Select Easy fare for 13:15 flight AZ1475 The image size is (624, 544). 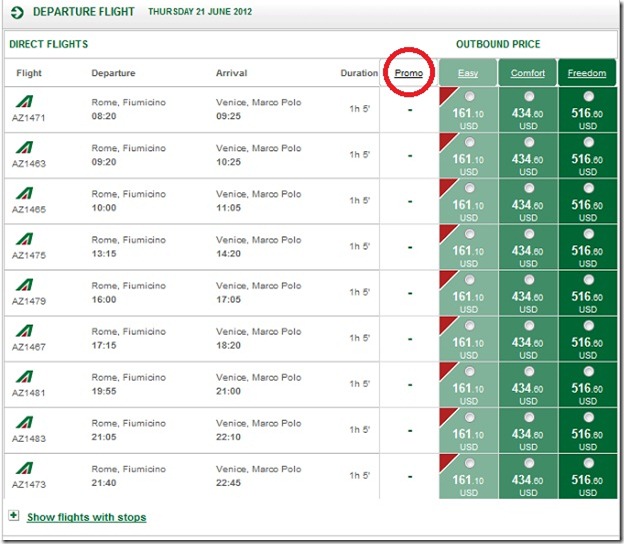coord(470,234)
